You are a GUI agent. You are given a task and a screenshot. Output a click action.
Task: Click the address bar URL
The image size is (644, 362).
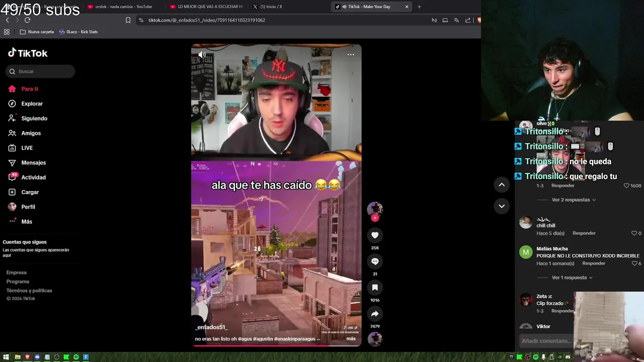(207, 20)
